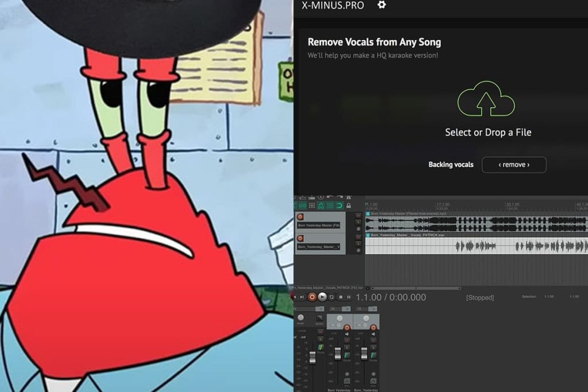This screenshot has height=392, width=588.
Task: Toggle FX bypass on second Born_Yesterday strip
Action: tap(373, 309)
